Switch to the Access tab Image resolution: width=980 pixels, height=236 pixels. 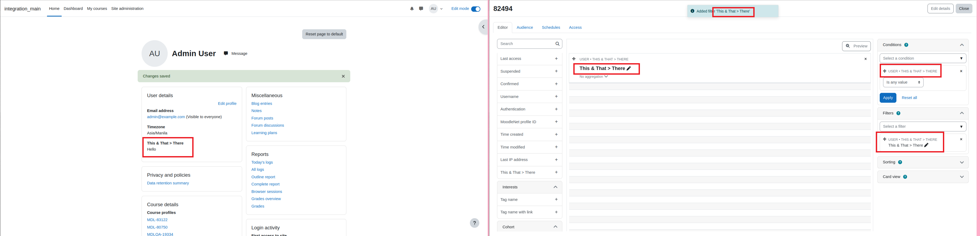pyautogui.click(x=575, y=28)
